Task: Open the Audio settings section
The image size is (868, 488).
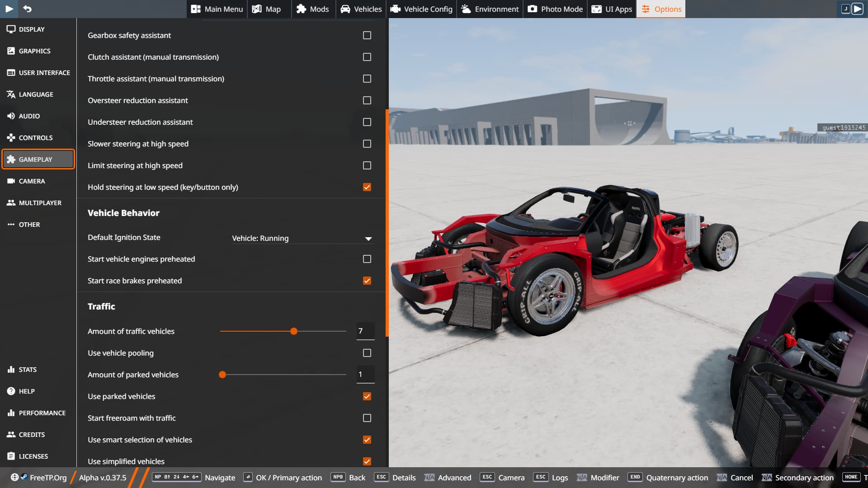Action: 29,116
